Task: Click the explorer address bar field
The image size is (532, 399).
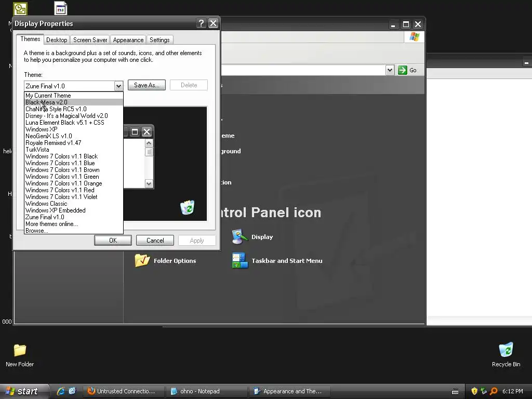Action: pos(303,70)
